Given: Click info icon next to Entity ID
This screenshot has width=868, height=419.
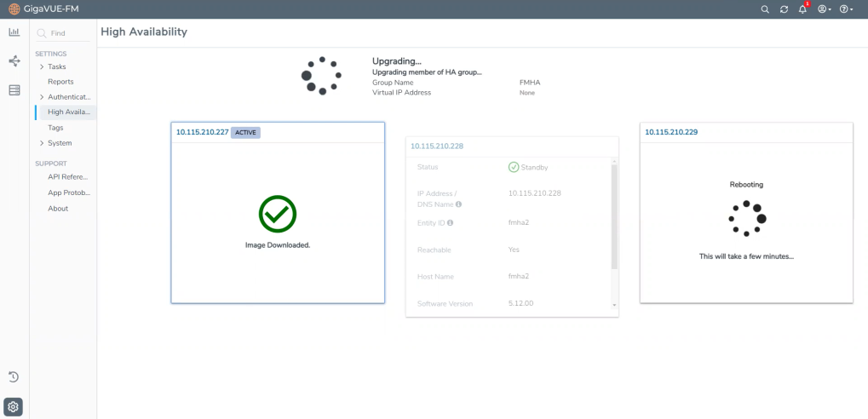Looking at the screenshot, I should click(450, 223).
